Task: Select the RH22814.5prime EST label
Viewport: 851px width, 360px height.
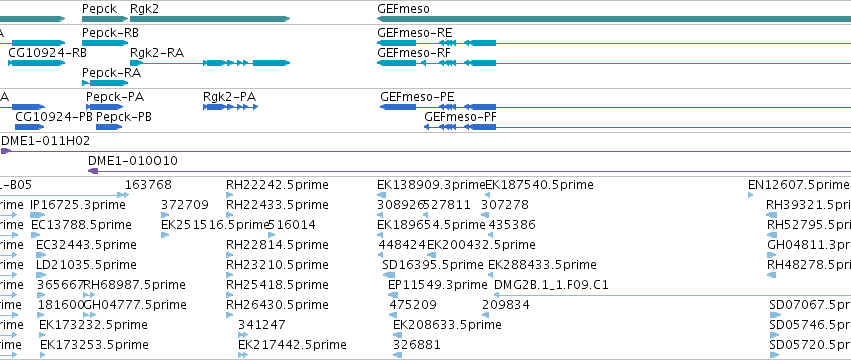Action: (x=277, y=245)
